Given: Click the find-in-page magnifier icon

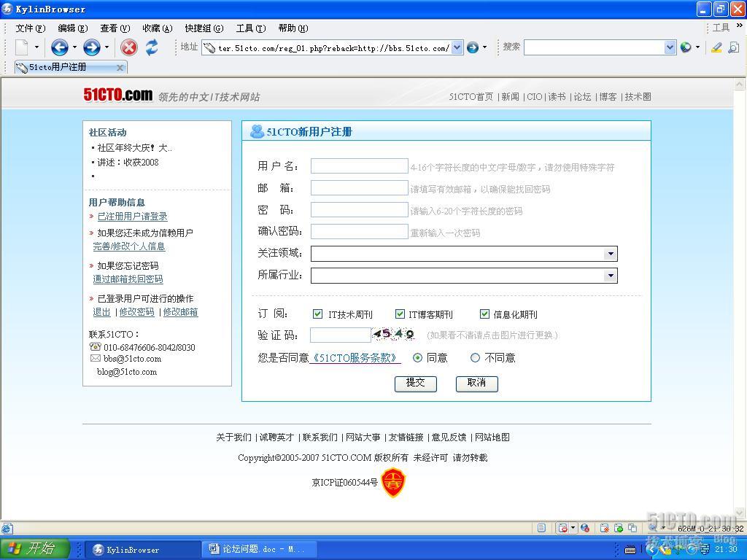Looking at the screenshot, I should pyautogui.click(x=734, y=47).
